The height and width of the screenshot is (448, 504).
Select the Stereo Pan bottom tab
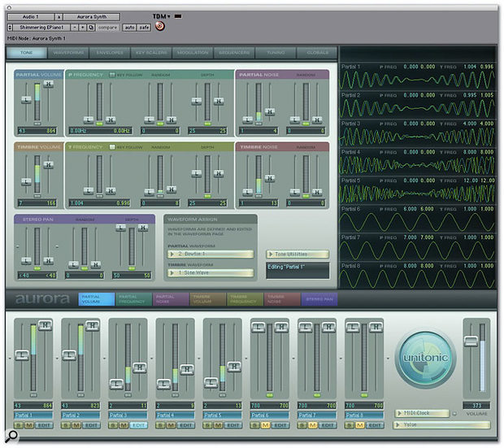[319, 299]
